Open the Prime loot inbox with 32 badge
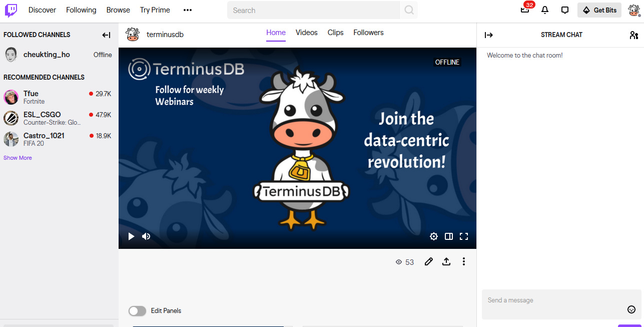Image resolution: width=644 pixels, height=327 pixels. point(525,10)
